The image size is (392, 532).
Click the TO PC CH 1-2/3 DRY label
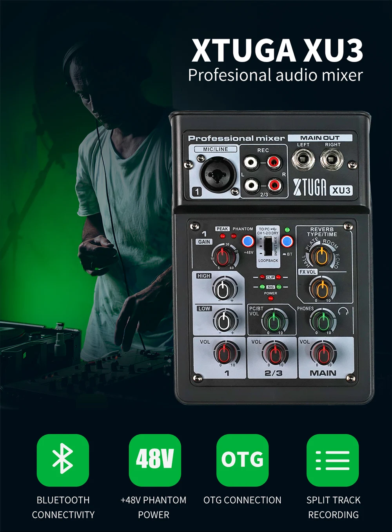tap(268, 231)
